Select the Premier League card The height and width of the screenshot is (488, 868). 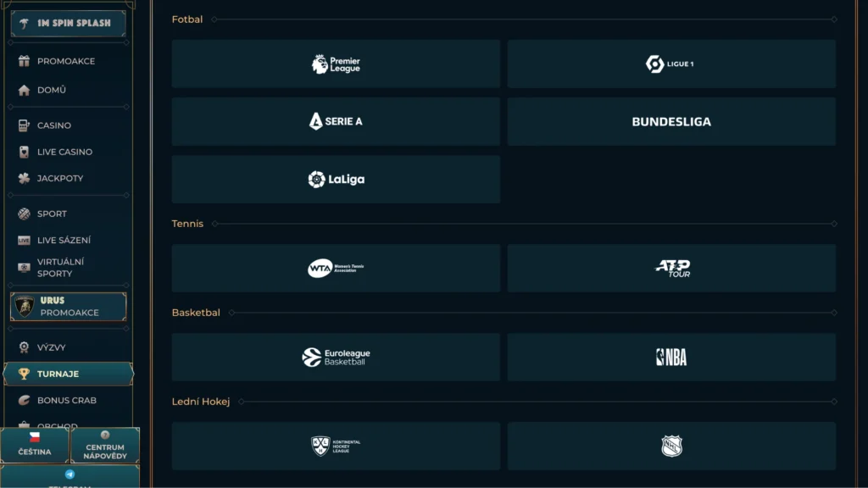(x=336, y=64)
